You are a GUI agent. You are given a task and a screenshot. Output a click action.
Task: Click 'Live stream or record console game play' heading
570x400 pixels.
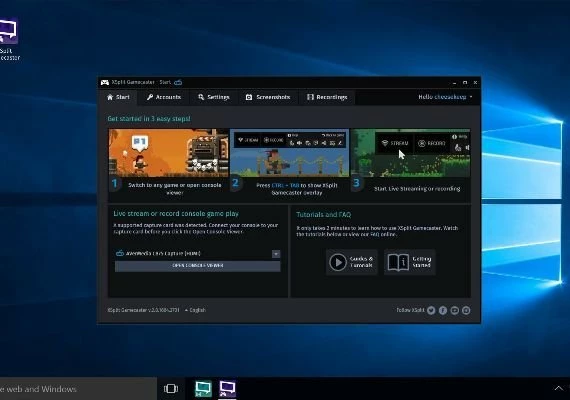click(x=176, y=213)
